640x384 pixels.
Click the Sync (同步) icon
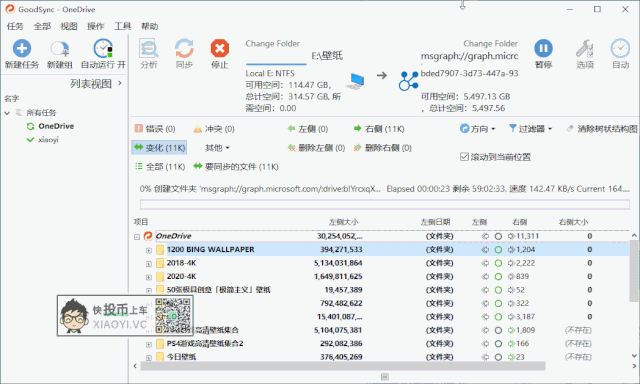(184, 49)
